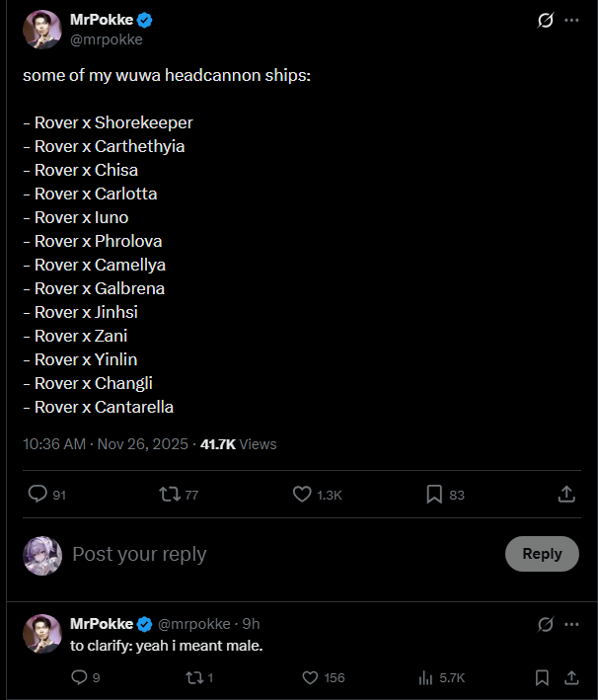The height and width of the screenshot is (700, 598).
Task: Bookmark the clarification reply
Action: point(542,677)
